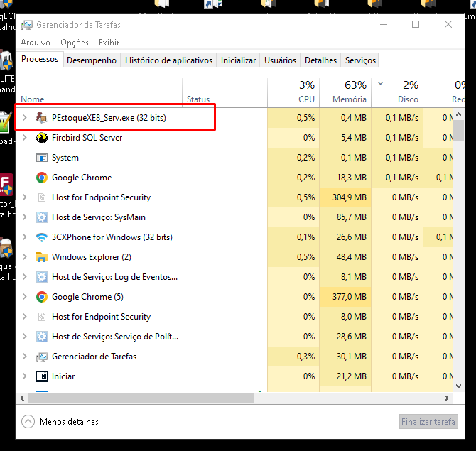Expand Host de Serviço: Log de Eventos row
476x451 pixels.
(25, 277)
